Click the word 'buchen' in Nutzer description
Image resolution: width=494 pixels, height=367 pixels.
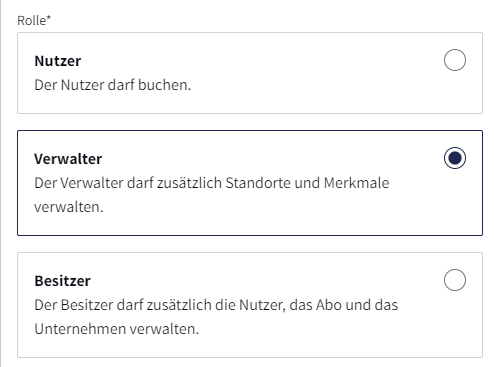163,85
